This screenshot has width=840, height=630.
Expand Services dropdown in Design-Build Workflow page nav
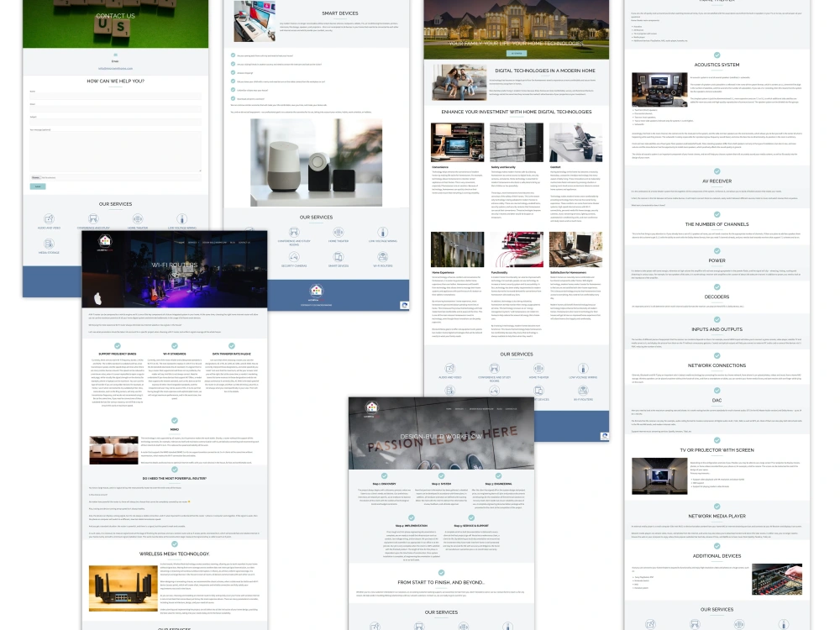click(x=459, y=409)
